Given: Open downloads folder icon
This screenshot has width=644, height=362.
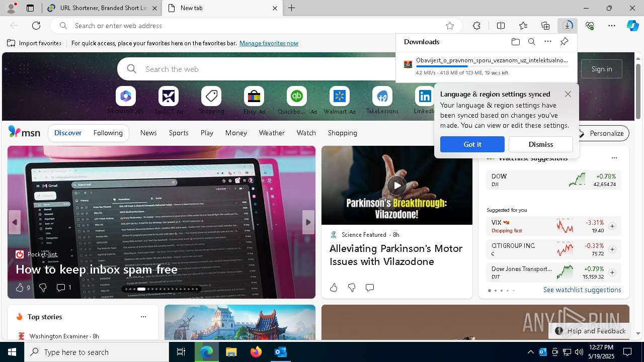Looking at the screenshot, I should pos(515,42).
